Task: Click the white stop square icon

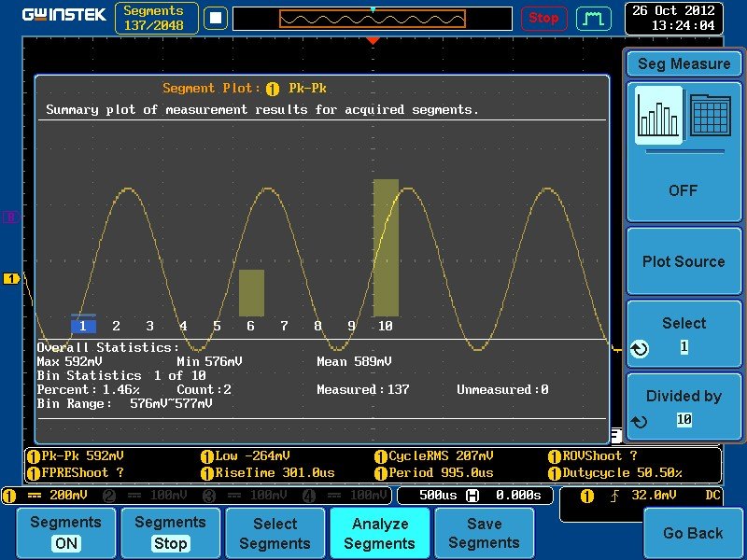Action: (216, 18)
